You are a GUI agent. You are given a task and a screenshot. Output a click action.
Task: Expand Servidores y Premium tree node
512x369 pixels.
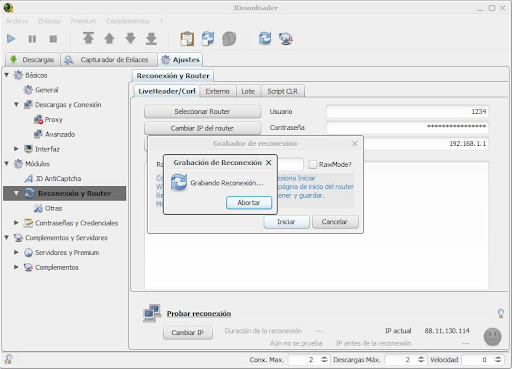(x=16, y=252)
